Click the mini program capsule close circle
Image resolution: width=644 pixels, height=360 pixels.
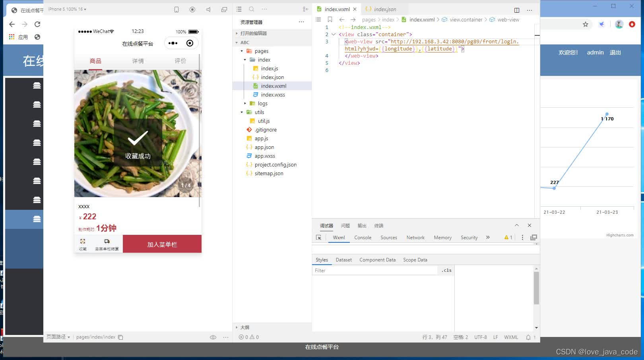pyautogui.click(x=190, y=43)
